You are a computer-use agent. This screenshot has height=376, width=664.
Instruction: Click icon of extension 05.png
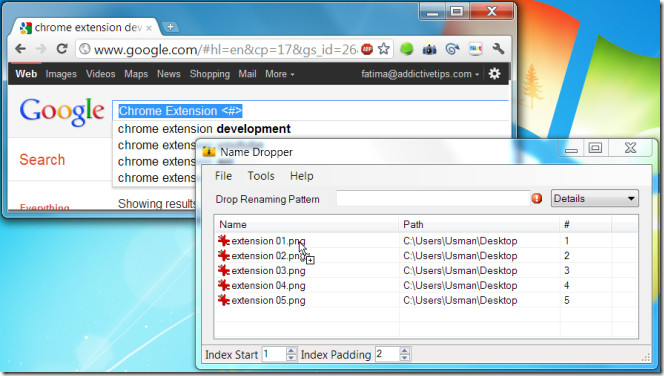224,300
